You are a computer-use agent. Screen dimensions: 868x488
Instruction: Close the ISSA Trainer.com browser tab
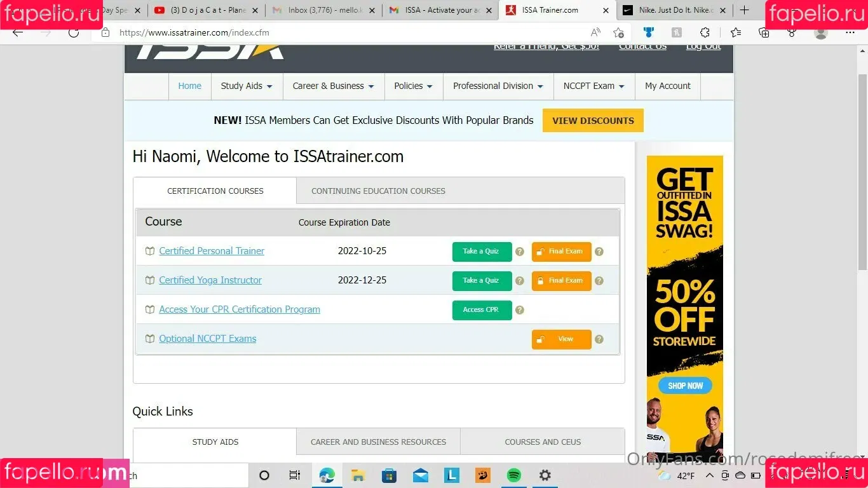pos(606,11)
